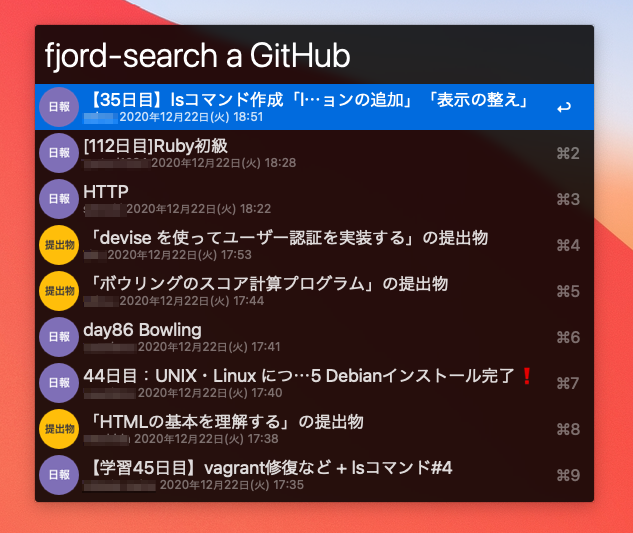Click the timestamp 2020年12月22日(火) 18:22
This screenshot has height=533, width=633.
click(x=199, y=209)
